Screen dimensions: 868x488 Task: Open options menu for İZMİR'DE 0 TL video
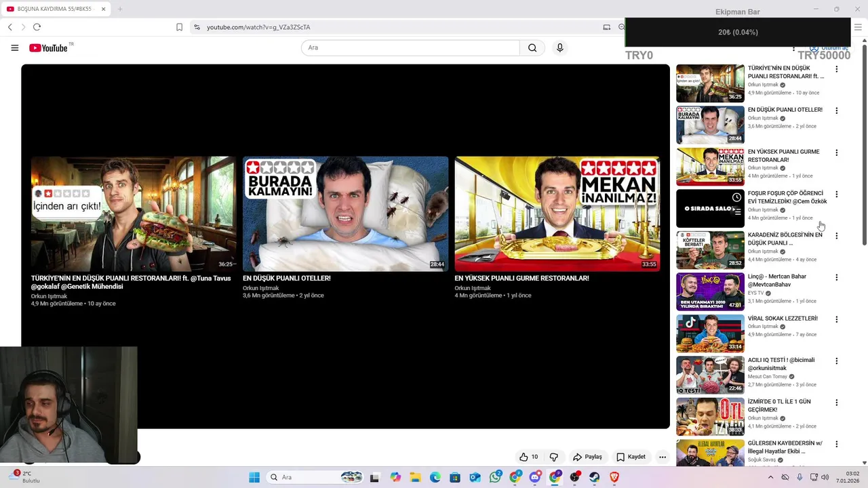pyautogui.click(x=836, y=403)
